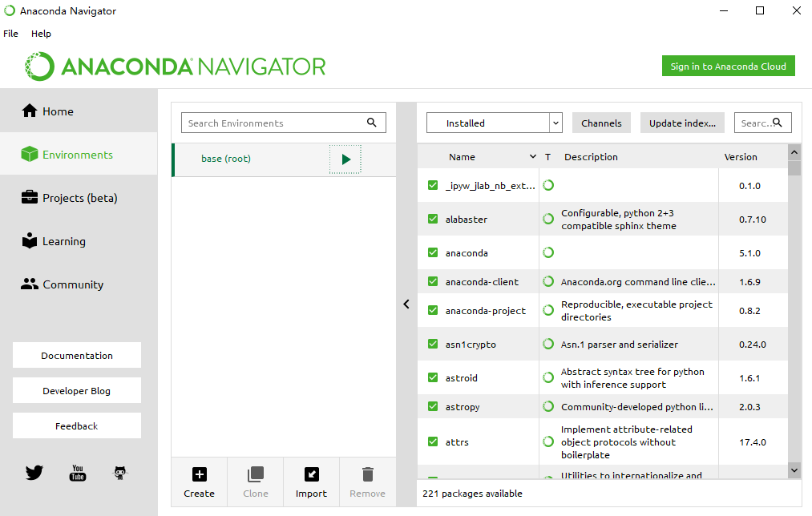The image size is (812, 516).
Task: Click the Update index button
Action: click(x=682, y=123)
